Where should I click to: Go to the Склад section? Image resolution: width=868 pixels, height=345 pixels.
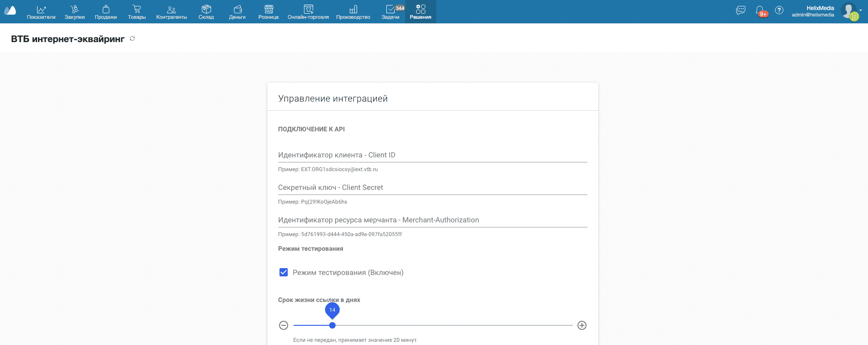(206, 12)
